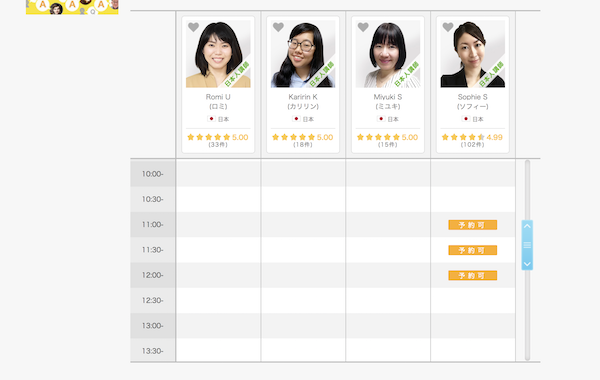Image resolution: width=600 pixels, height=380 pixels.
Task: Click Karirin K's 5.00 star rating
Action: 303,137
